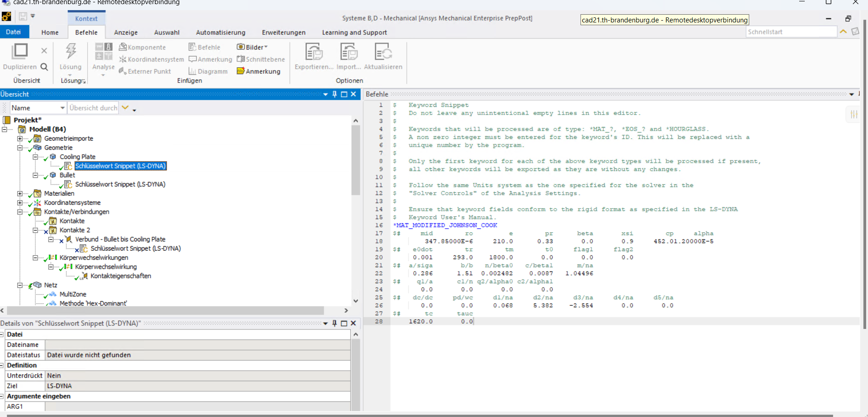Image resolution: width=868 pixels, height=417 pixels.
Task: Click the Import icon in Optionen
Action: pyautogui.click(x=348, y=52)
